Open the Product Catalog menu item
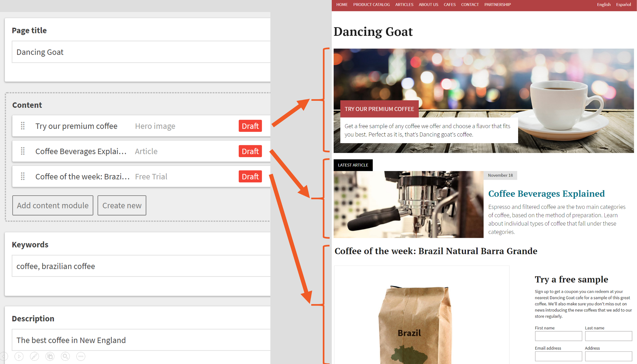 (x=371, y=5)
